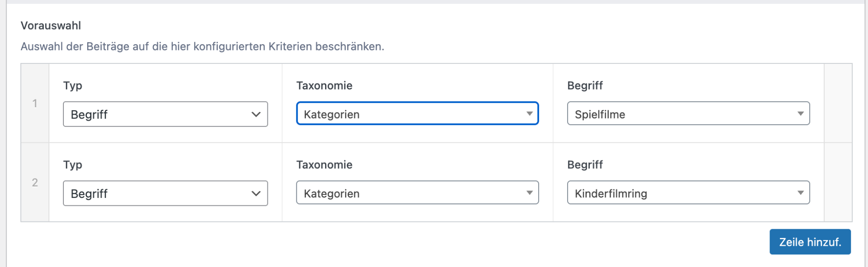The image size is (868, 267).
Task: Click the triangle arrow of the Kinderfilmring dropdown
Action: [800, 193]
